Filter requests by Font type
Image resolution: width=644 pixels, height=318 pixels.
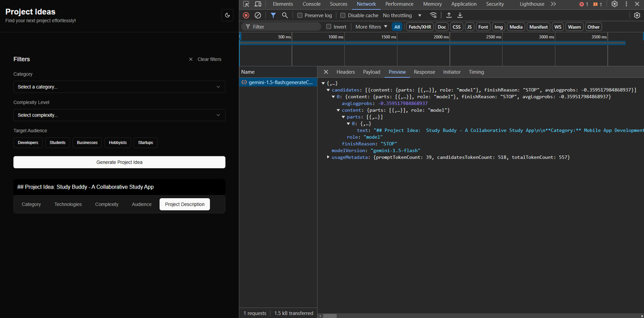coord(483,27)
